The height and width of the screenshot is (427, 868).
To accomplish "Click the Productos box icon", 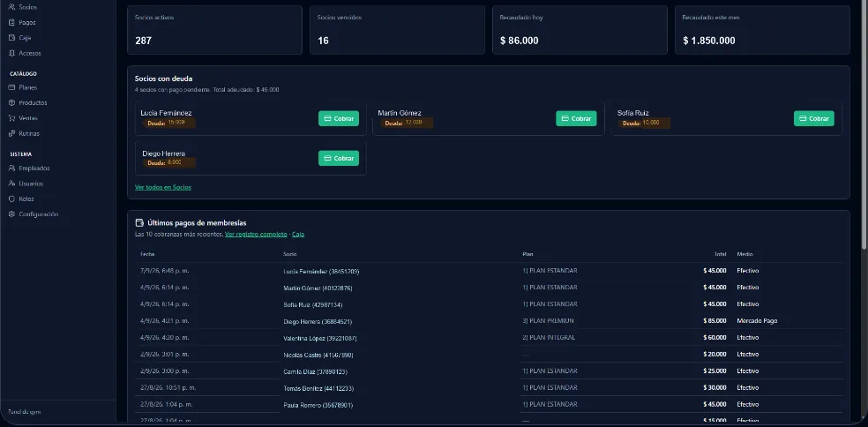I will [x=11, y=103].
